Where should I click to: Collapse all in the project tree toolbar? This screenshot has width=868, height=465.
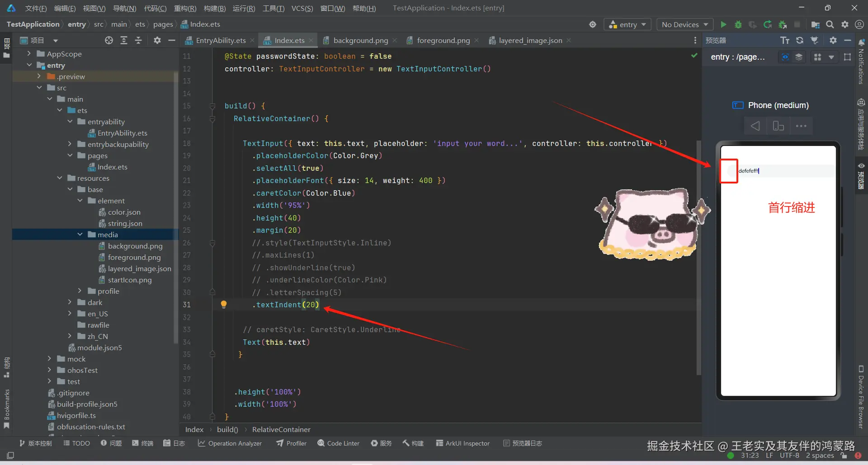click(x=138, y=40)
